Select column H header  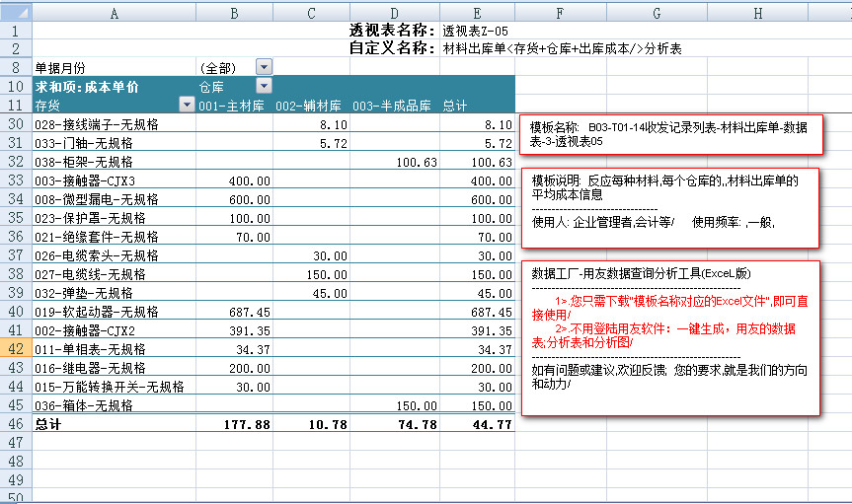(x=756, y=13)
